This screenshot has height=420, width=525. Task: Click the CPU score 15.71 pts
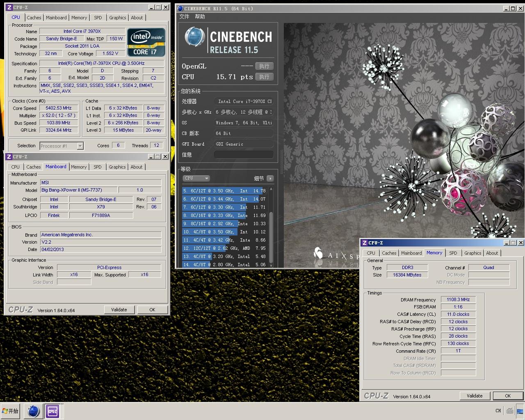234,77
